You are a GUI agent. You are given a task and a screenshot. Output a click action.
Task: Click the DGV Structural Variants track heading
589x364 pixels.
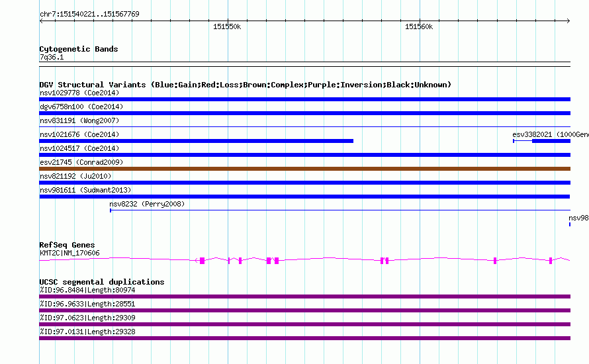point(246,85)
